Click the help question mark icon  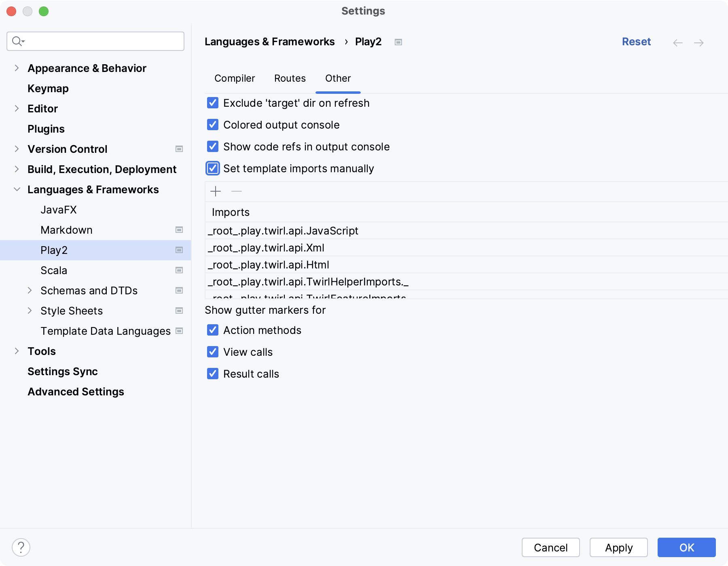coord(21,547)
